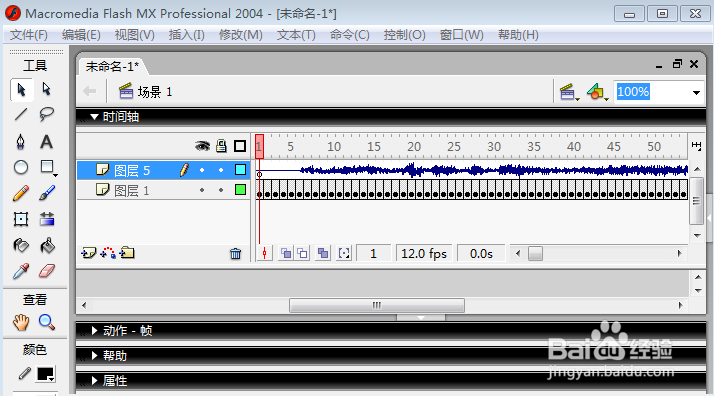Open the 帮助(H) menu
This screenshot has width=714, height=396.
[518, 35]
